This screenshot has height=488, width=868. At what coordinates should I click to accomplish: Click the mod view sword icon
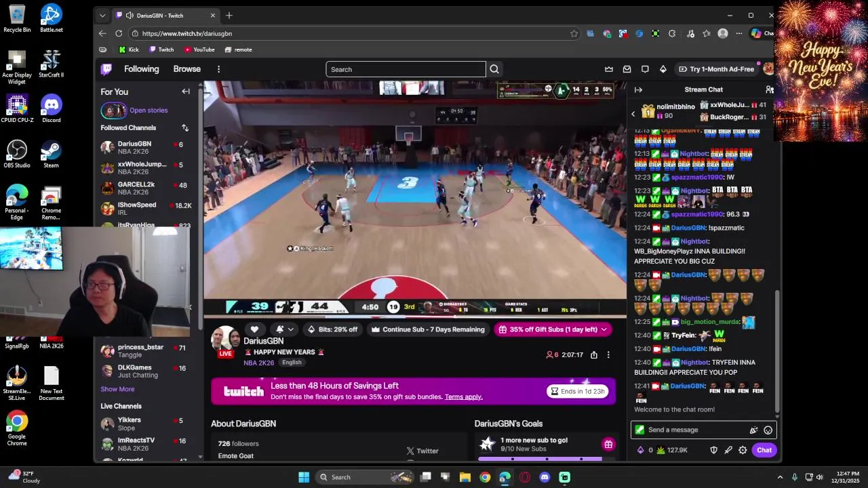pos(728,450)
